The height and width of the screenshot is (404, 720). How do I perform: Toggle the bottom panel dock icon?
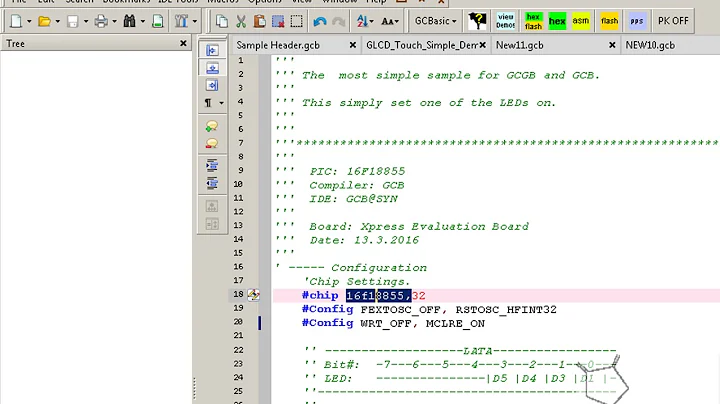(212, 68)
